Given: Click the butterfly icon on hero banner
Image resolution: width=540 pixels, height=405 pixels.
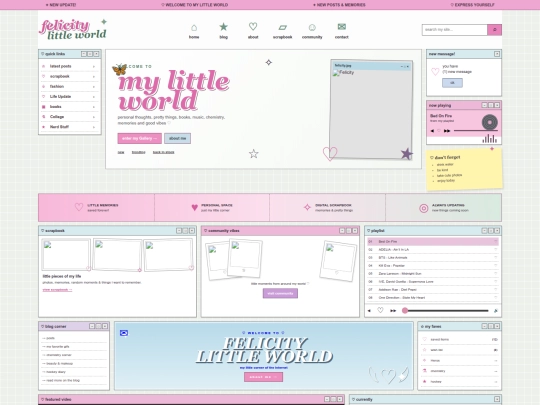Looking at the screenshot, I should (120, 70).
